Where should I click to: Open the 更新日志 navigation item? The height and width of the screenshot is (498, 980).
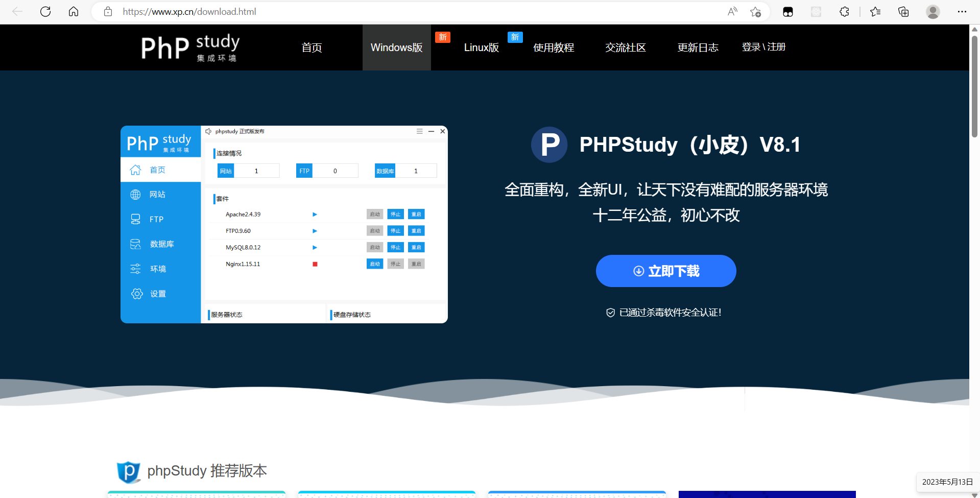point(698,48)
